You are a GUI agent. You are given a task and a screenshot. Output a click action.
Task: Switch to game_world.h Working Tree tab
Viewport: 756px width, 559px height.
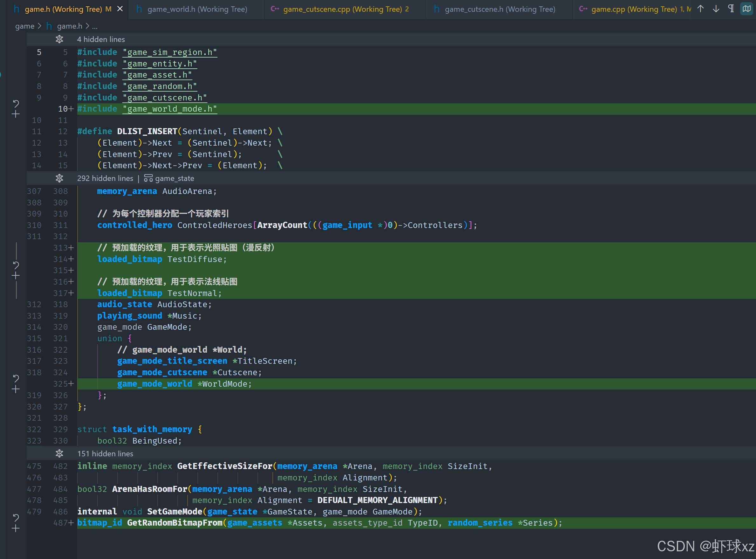pyautogui.click(x=196, y=9)
